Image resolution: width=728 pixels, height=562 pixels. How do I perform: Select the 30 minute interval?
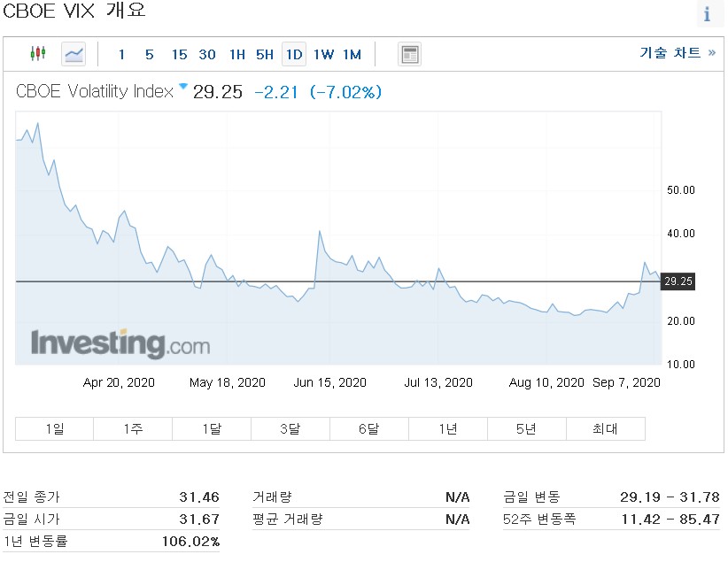pyautogui.click(x=207, y=55)
